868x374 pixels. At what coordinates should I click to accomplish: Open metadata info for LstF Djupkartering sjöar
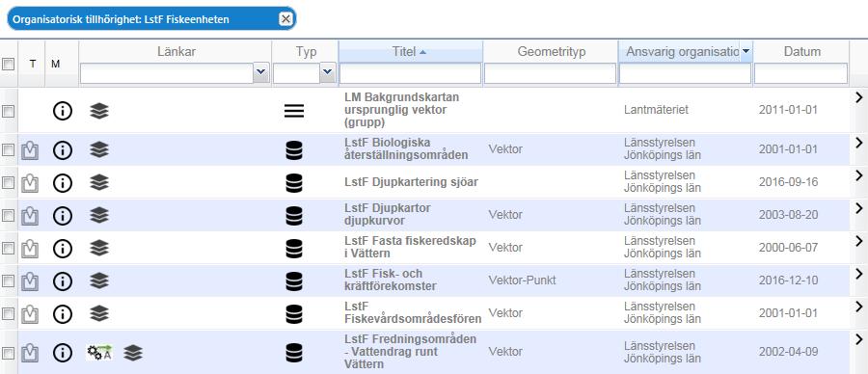[x=63, y=182]
